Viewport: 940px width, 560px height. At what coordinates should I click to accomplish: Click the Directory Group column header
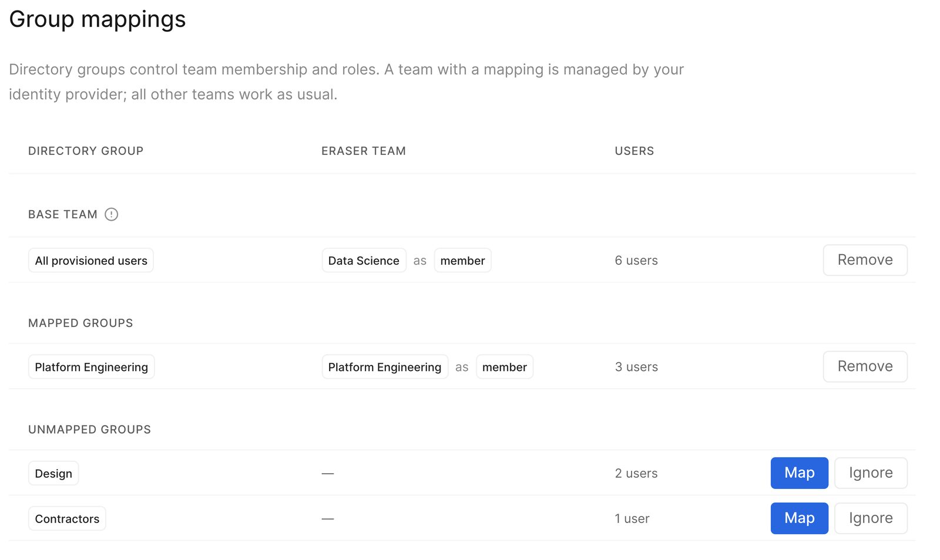[x=86, y=151]
